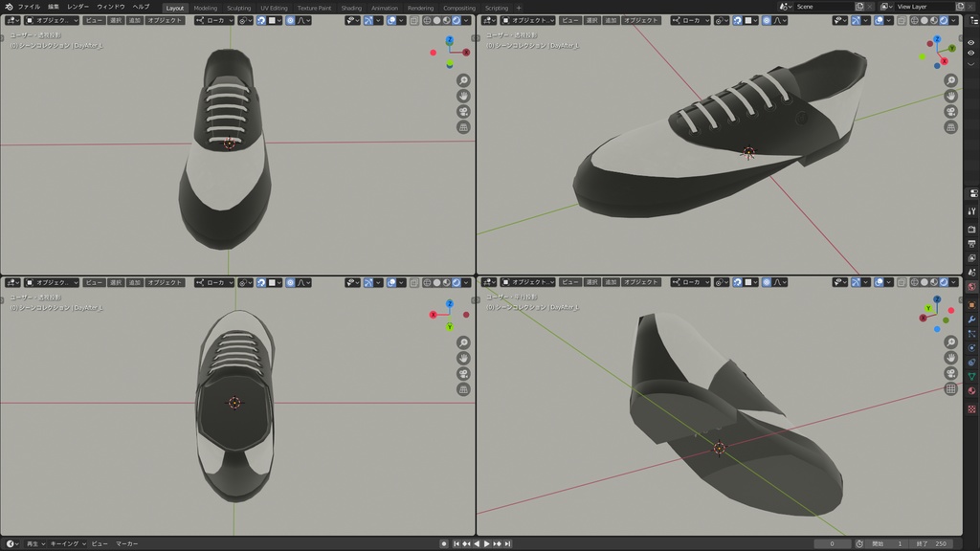Click zoom button in bottom-right viewport
The image size is (980, 551).
tap(950, 342)
